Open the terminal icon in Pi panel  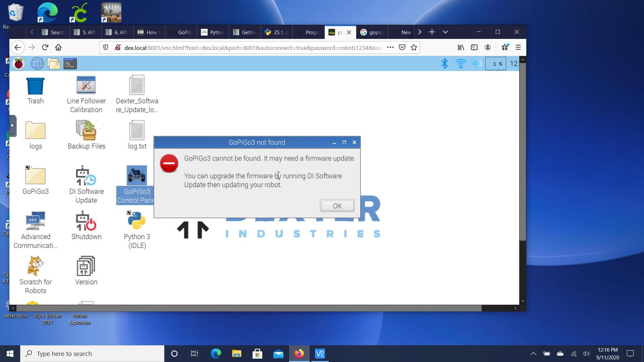pyautogui.click(x=70, y=64)
